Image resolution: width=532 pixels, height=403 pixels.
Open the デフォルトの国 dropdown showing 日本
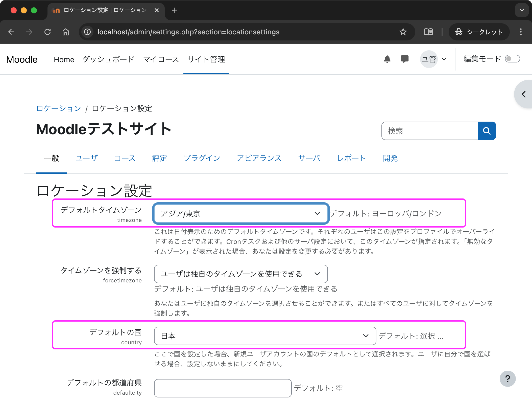pos(265,336)
